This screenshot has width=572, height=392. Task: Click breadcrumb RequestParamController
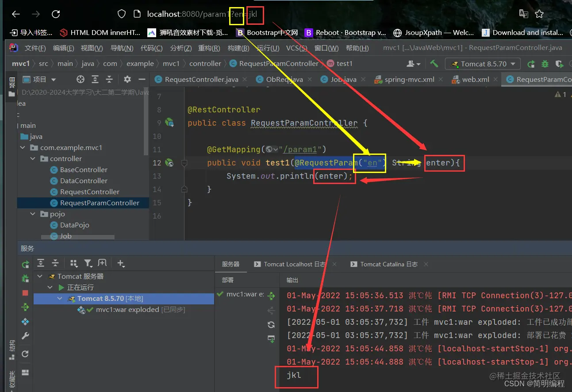[x=273, y=64]
